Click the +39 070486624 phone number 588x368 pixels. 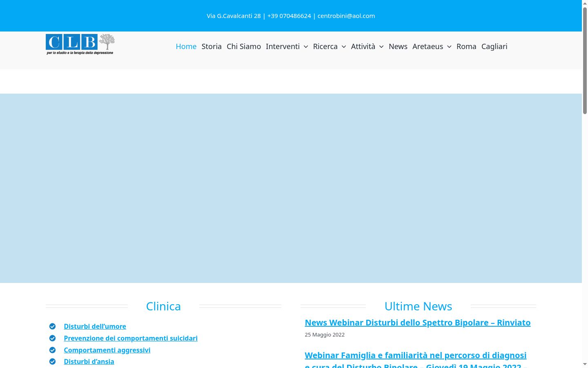pos(289,16)
